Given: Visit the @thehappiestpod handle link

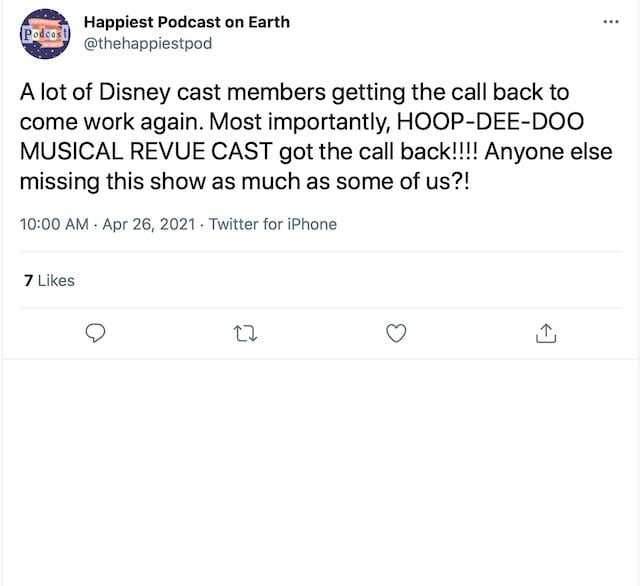Looking at the screenshot, I should [148, 43].
